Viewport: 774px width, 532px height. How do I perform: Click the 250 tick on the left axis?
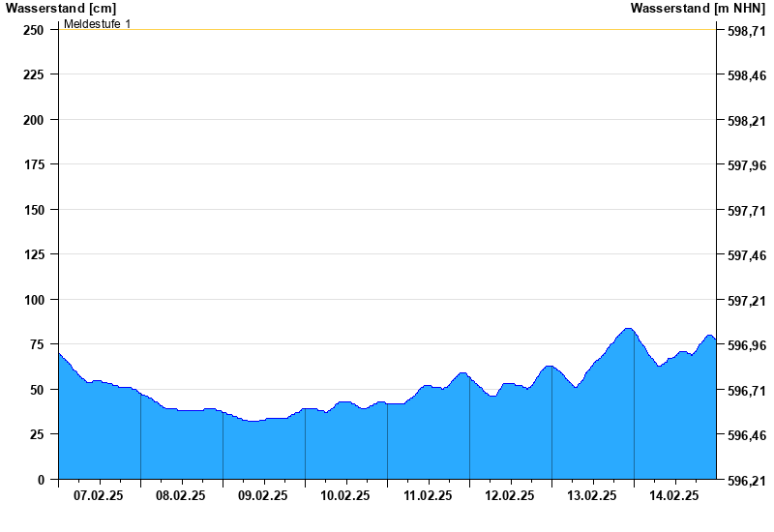click(x=34, y=30)
